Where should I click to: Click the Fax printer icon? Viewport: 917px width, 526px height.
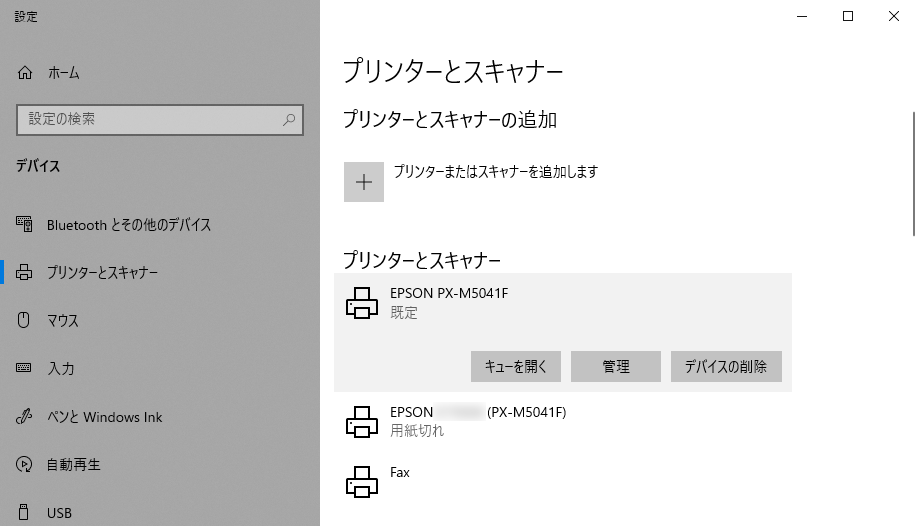(361, 482)
